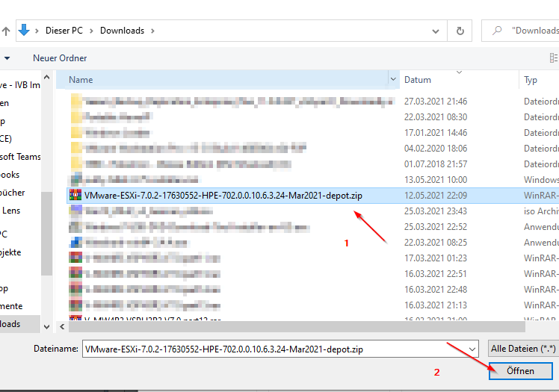The width and height of the screenshot is (559, 392).
Task: Select 'Downloads' in the breadcrumb path
Action: click(x=122, y=31)
